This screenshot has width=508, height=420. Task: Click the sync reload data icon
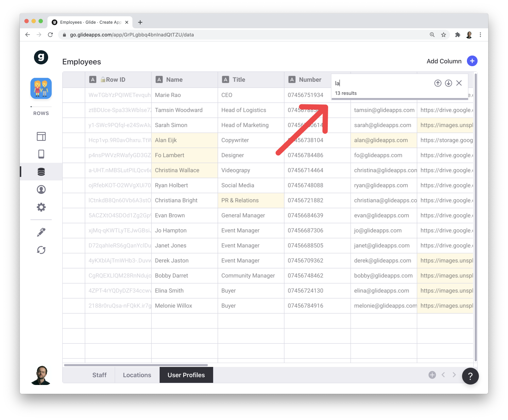pos(41,250)
